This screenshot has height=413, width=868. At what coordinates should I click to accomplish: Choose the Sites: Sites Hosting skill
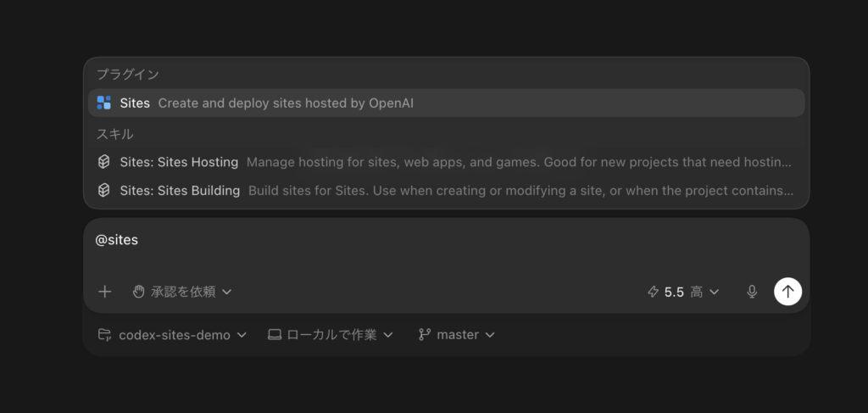pyautogui.click(x=446, y=162)
